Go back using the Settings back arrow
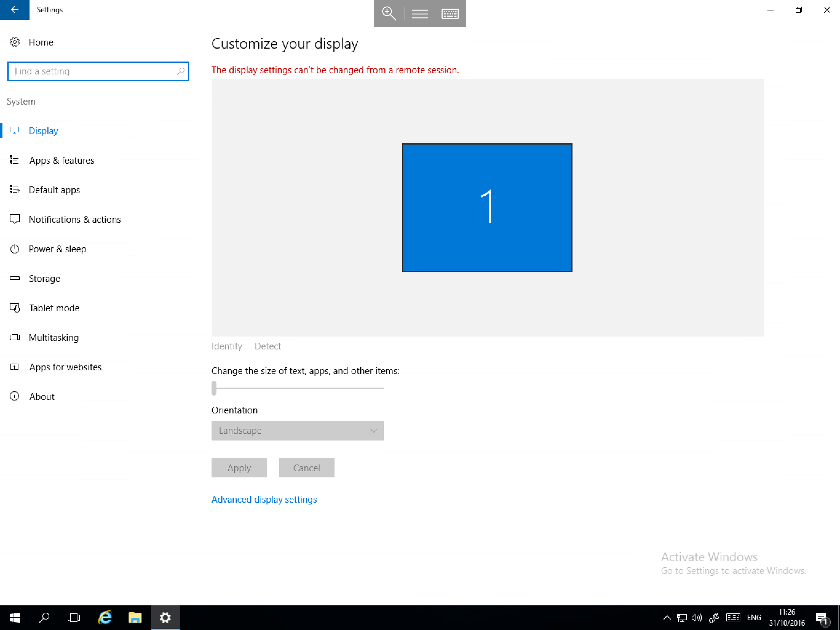 14,10
